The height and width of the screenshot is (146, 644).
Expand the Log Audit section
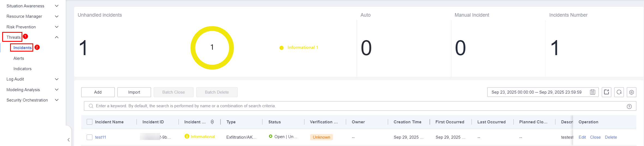(x=57, y=79)
